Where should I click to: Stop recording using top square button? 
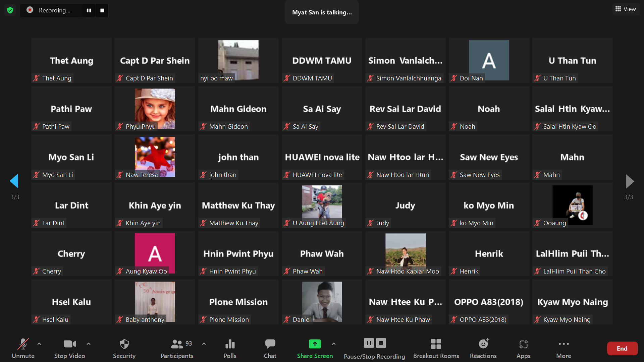tap(102, 10)
